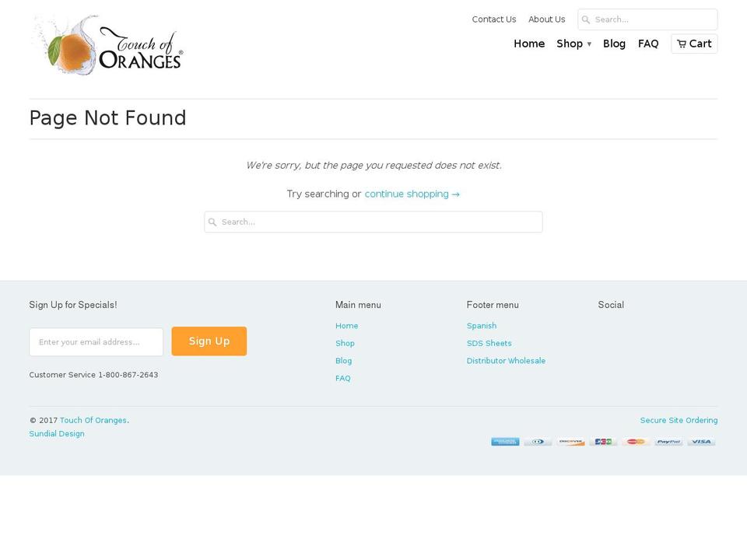Click the Page Not Found heading
The width and height of the screenshot is (747, 560).
[107, 118]
